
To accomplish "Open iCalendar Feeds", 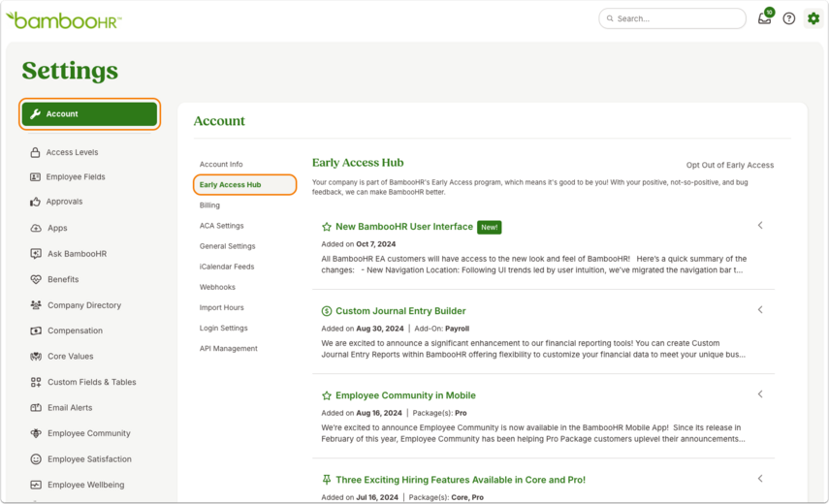I will coord(227,267).
